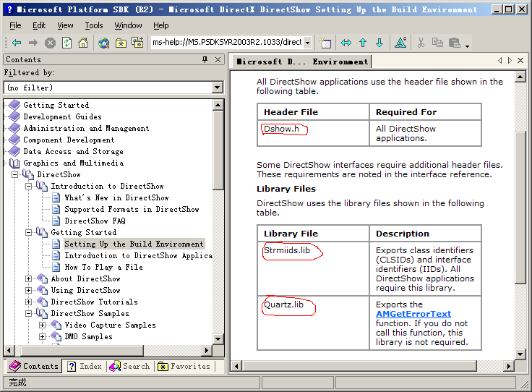532x392 pixels.
Task: Click the Copy icon
Action: click(x=437, y=43)
